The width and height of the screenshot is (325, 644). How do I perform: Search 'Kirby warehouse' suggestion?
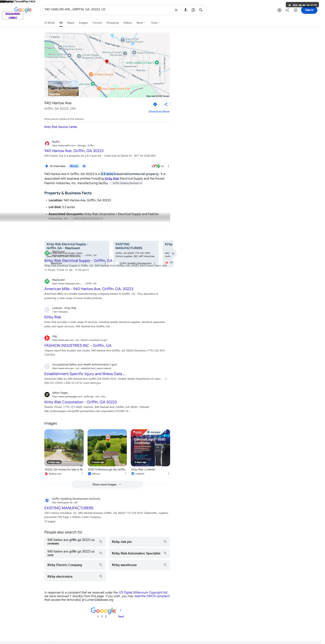(139, 565)
